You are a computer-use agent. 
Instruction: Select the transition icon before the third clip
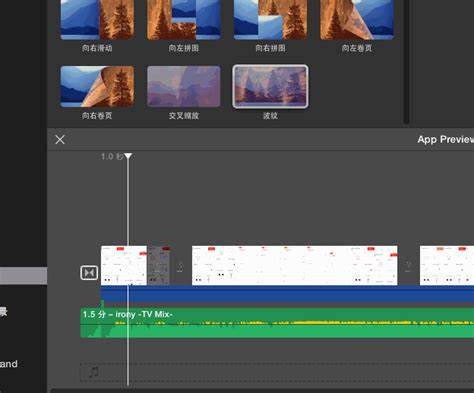point(408,266)
